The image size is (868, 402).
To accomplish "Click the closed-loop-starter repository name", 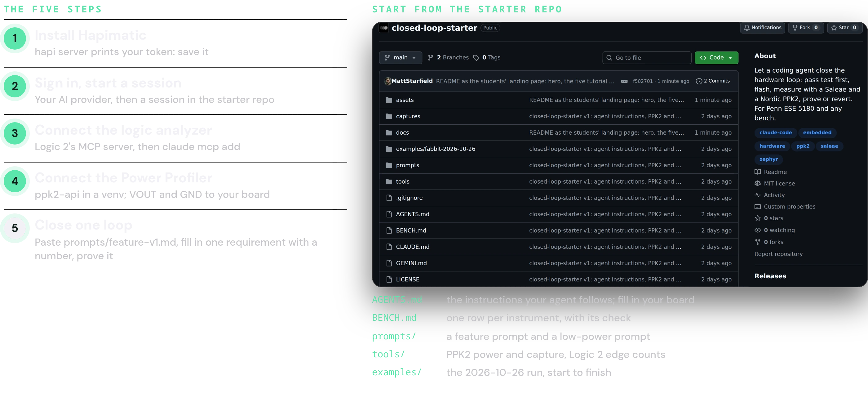I will [x=434, y=28].
